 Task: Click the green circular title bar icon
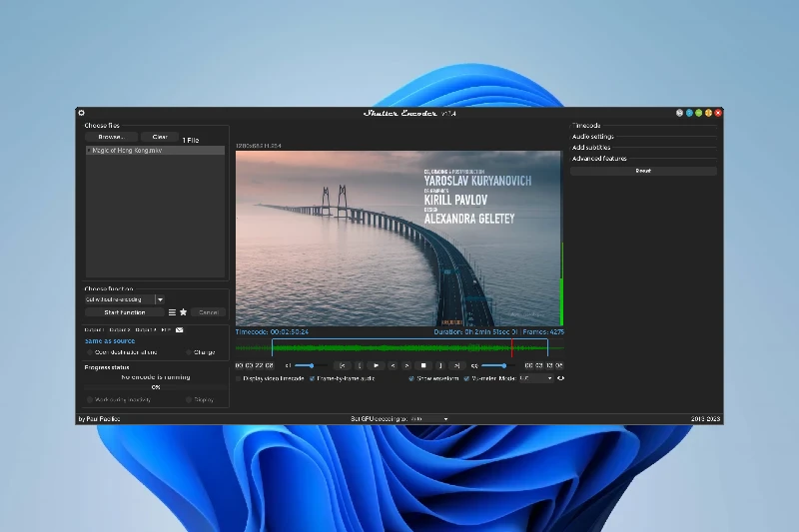(x=698, y=113)
